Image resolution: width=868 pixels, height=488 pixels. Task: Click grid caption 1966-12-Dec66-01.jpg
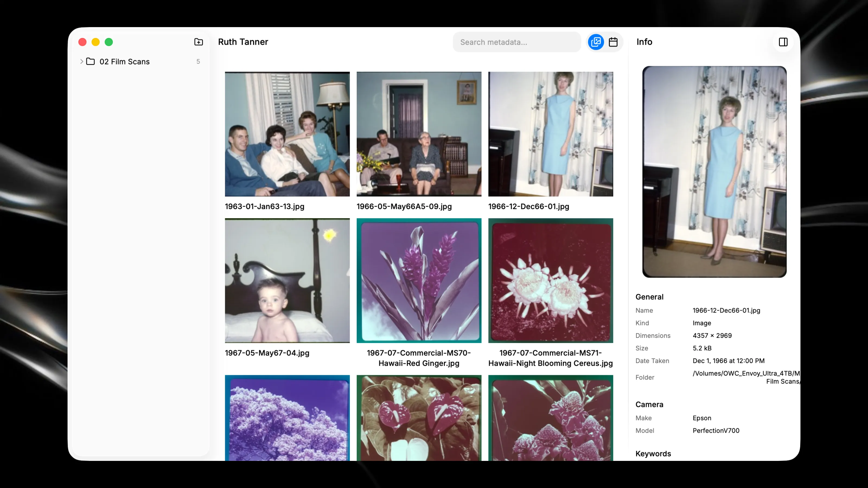pos(528,206)
